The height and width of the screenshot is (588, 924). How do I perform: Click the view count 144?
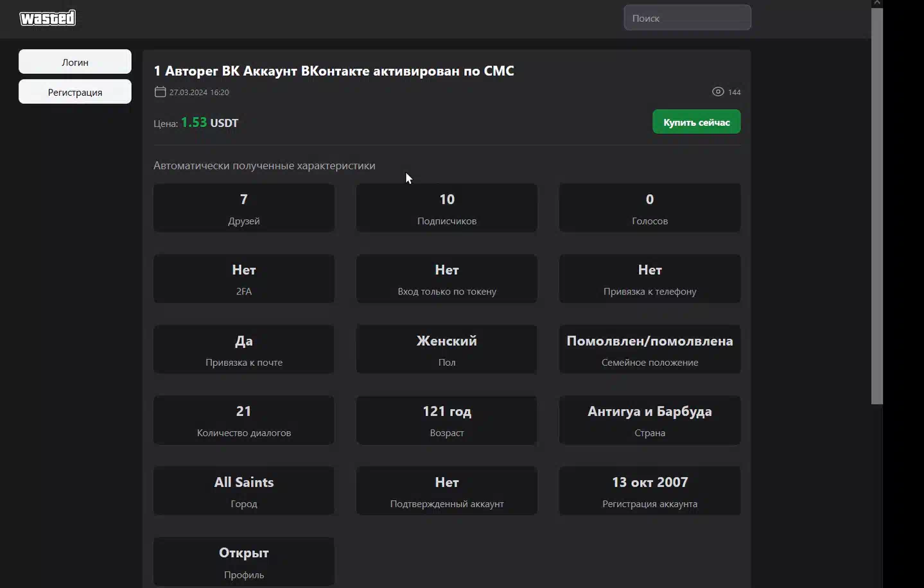pos(735,92)
